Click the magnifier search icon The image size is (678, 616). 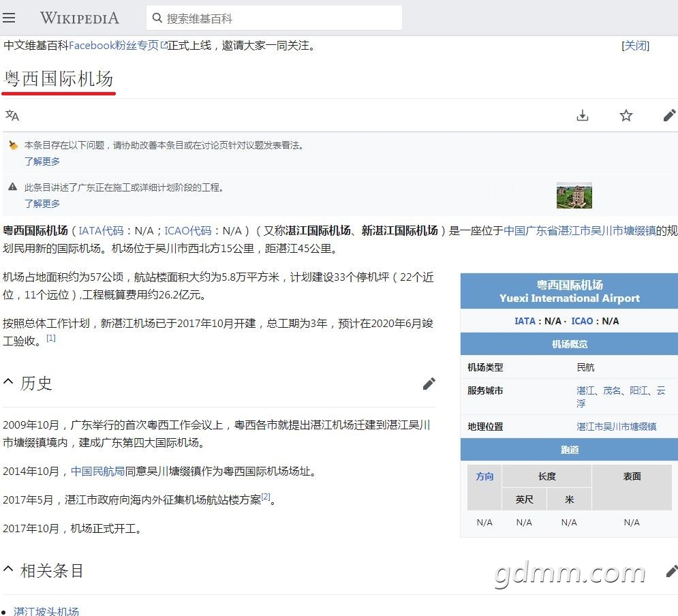point(157,18)
